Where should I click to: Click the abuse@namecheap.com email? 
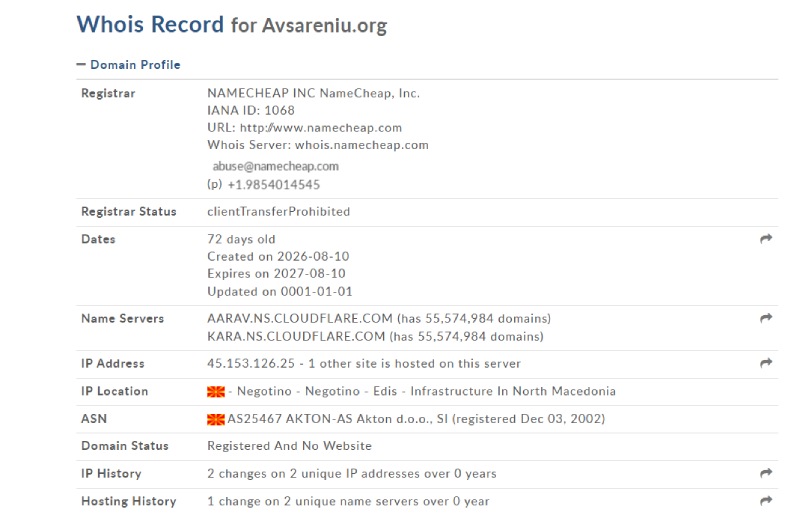(x=276, y=166)
